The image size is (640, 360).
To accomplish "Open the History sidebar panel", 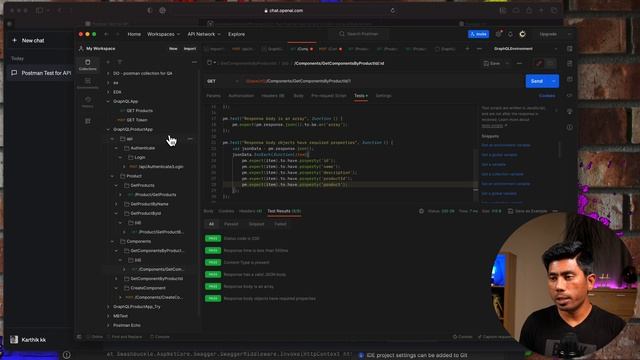I will (x=87, y=102).
